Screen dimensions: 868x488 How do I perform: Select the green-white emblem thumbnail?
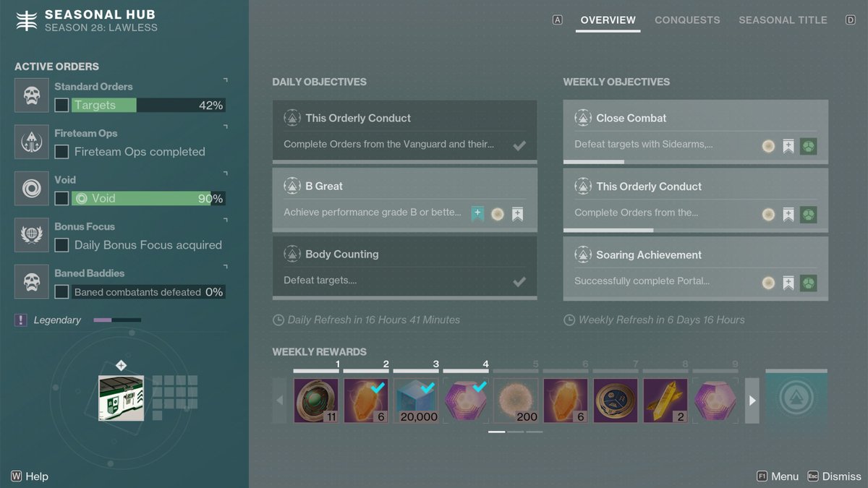121,398
